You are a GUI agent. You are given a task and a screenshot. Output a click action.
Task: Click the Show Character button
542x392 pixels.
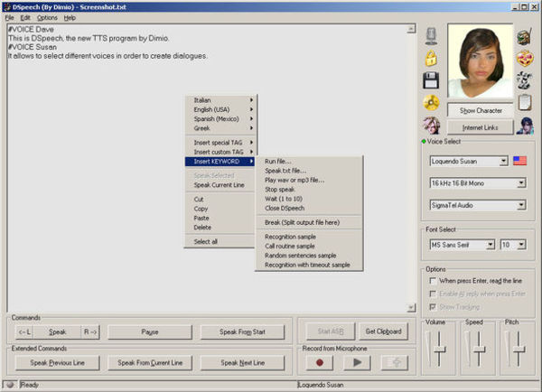pyautogui.click(x=481, y=110)
